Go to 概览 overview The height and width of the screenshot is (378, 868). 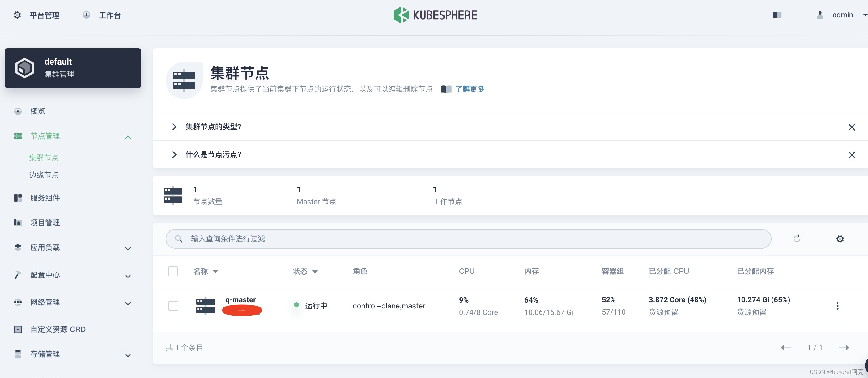[37, 111]
